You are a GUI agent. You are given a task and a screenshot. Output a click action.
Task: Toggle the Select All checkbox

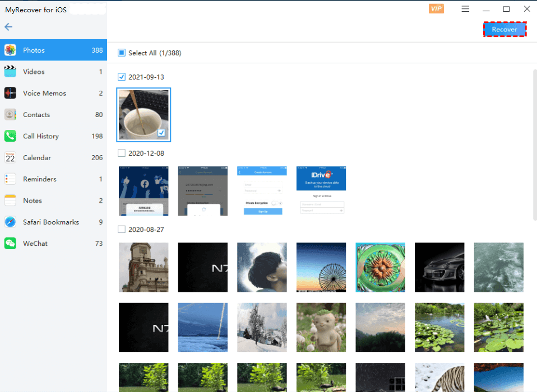[122, 53]
